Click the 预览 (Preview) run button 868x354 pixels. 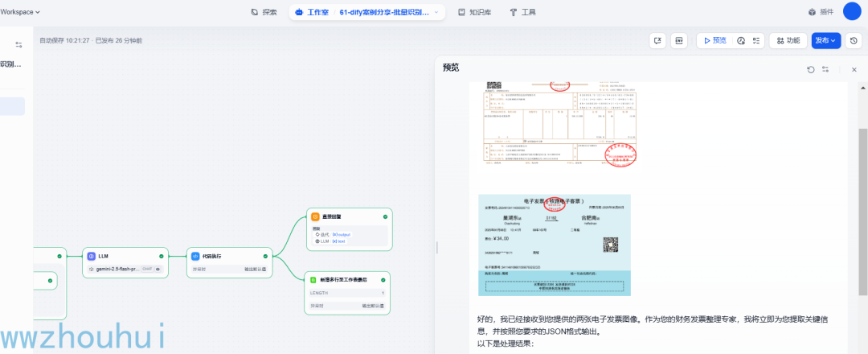click(714, 40)
